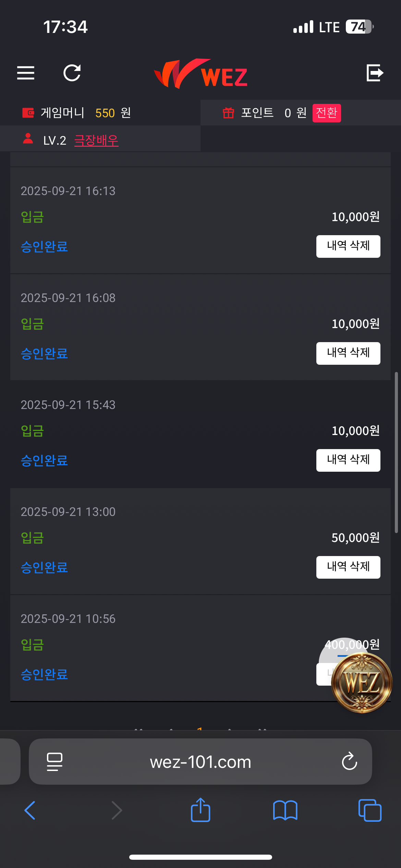This screenshot has width=401, height=868.
Task: Delete the 16:13 deposit record
Action: [x=348, y=246]
